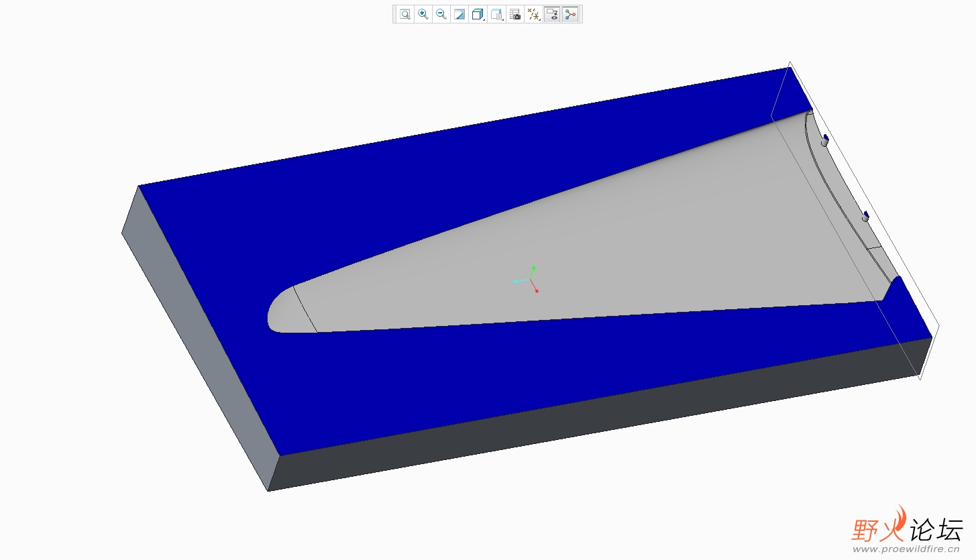Open the Display Style dropdown

pos(478,14)
